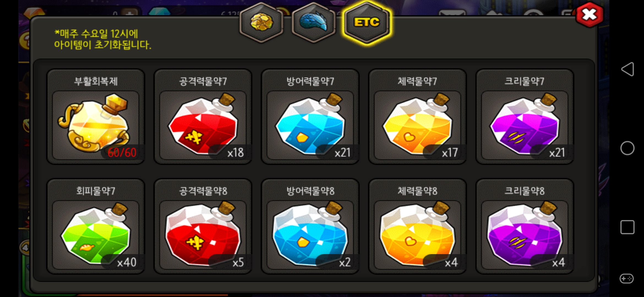
Task: Open the blue feather category tab
Action: click(x=314, y=23)
